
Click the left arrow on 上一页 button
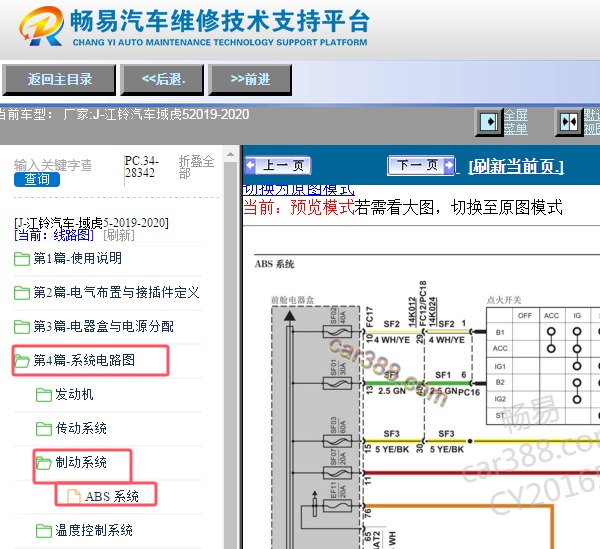[x=250, y=165]
